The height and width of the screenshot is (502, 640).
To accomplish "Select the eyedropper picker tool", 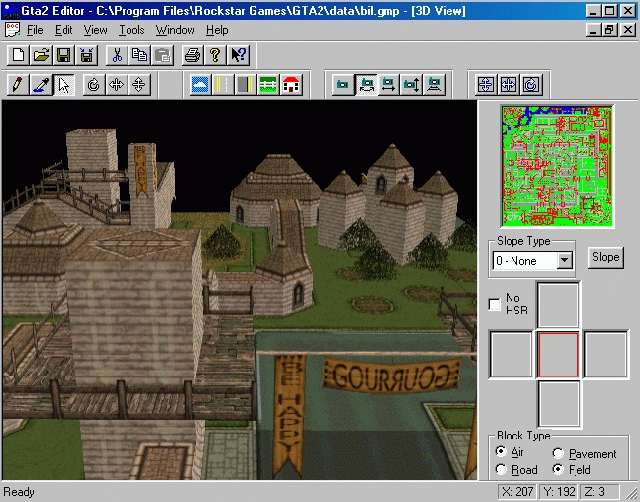I will 41,85.
